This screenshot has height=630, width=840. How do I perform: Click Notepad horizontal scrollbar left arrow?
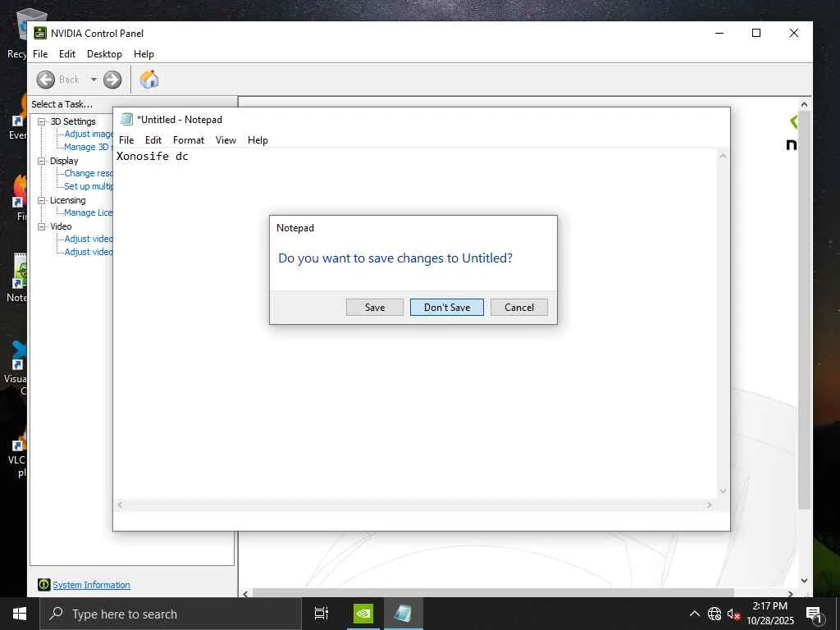point(121,504)
